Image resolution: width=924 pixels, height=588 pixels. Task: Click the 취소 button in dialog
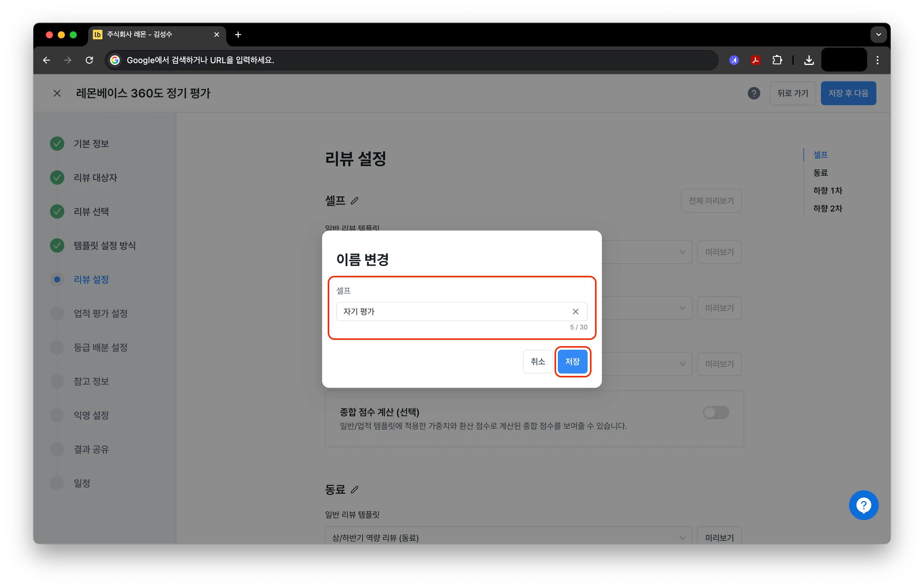pyautogui.click(x=538, y=361)
